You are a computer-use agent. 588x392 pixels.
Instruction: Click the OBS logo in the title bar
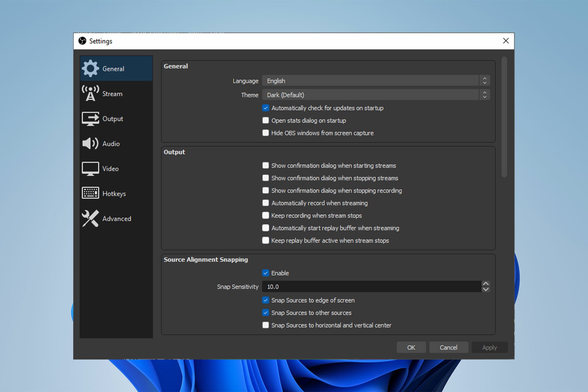(82, 41)
